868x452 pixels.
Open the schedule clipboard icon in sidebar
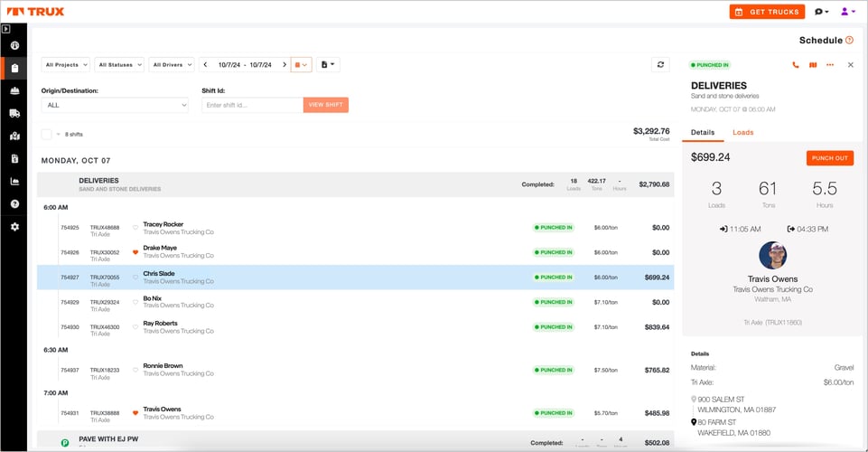pos(15,68)
